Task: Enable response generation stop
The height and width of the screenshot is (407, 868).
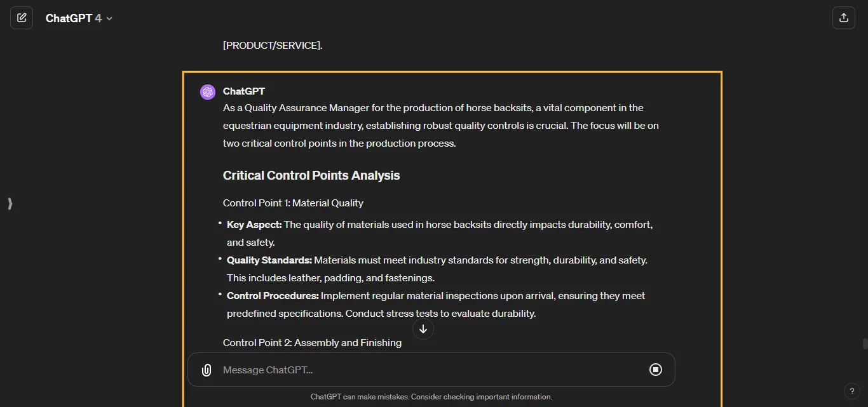Action: click(x=656, y=370)
